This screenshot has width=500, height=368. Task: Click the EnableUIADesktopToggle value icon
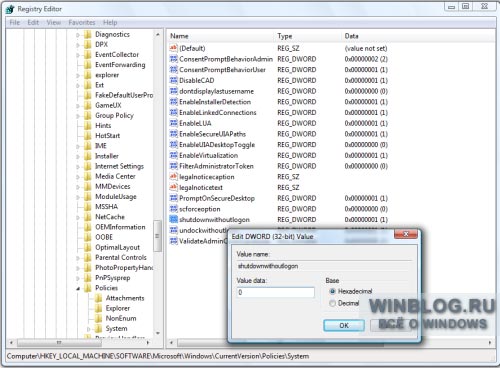pos(173,144)
